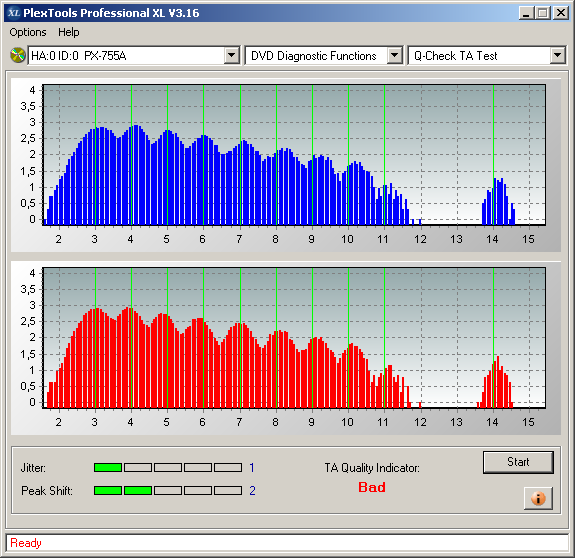Screen dimensions: 575x558
Task: Expand the PX-755A drive selection dropdown
Action: tap(231, 56)
